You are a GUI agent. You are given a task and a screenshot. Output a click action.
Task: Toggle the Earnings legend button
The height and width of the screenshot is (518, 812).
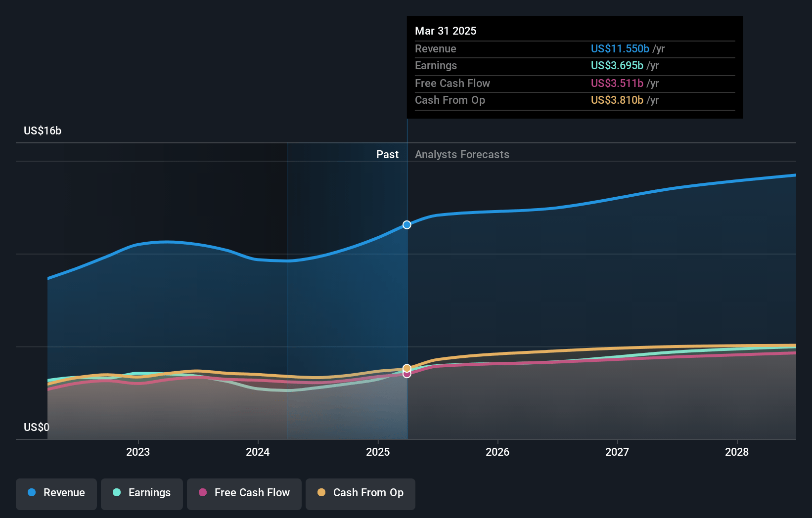pos(142,494)
